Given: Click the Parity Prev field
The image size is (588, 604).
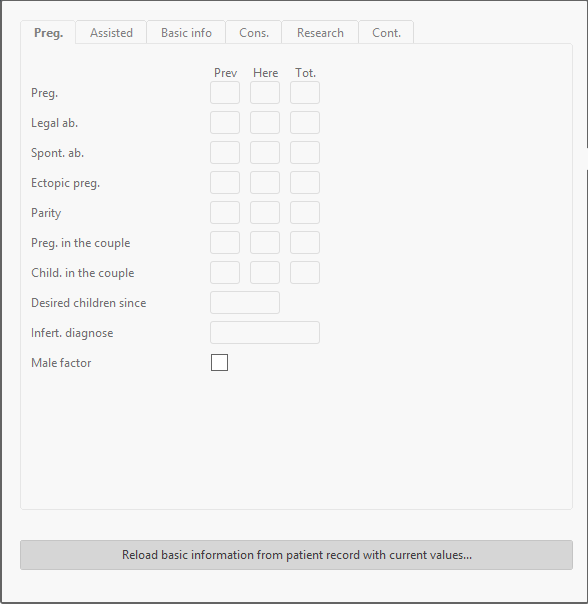Looking at the screenshot, I should click(x=225, y=213).
